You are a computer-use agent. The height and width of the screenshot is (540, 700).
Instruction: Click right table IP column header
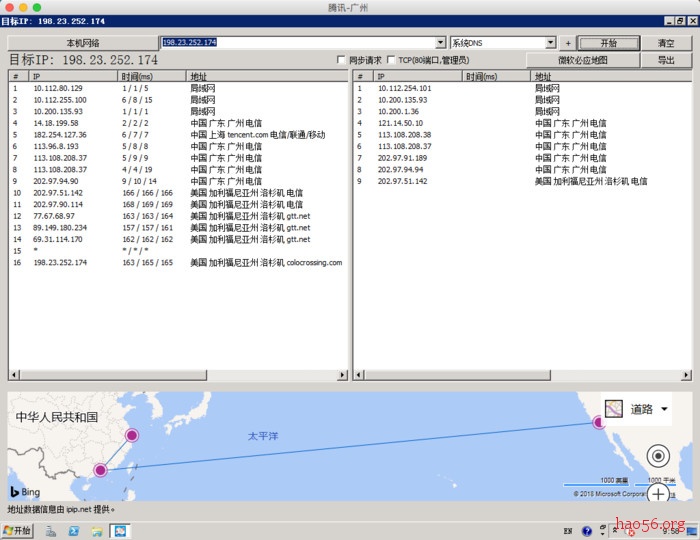(x=417, y=76)
